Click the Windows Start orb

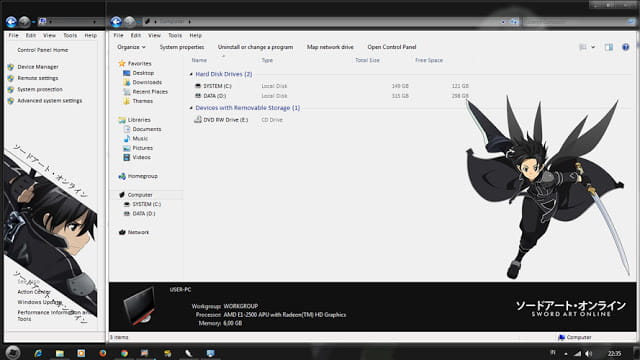point(13,352)
